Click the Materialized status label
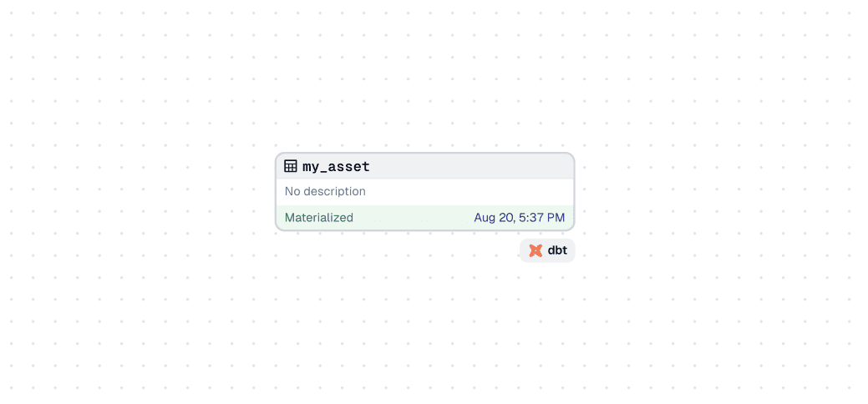Viewport: 868px width, 404px height. (319, 218)
